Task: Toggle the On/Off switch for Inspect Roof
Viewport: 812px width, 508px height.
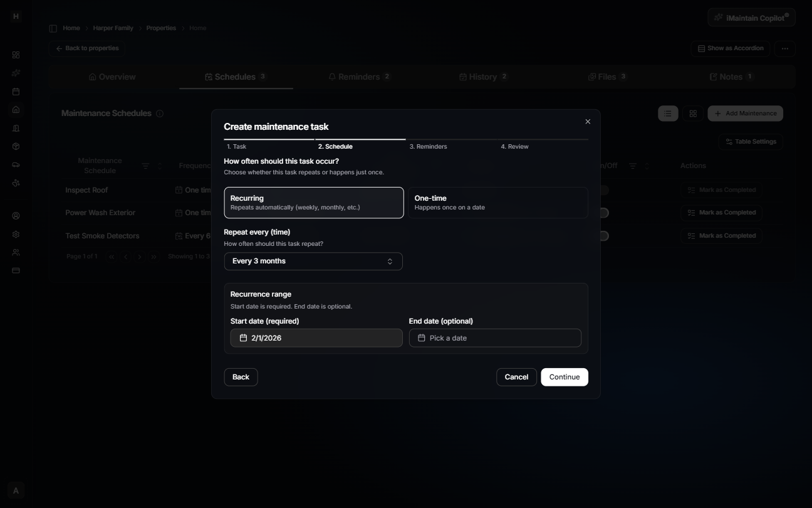Action: (602, 189)
